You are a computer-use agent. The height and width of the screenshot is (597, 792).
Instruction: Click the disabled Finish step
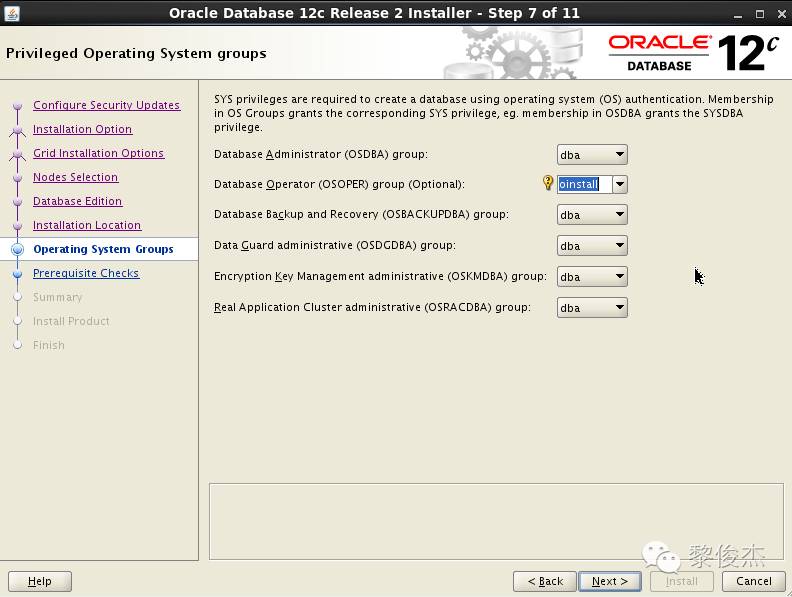(48, 345)
